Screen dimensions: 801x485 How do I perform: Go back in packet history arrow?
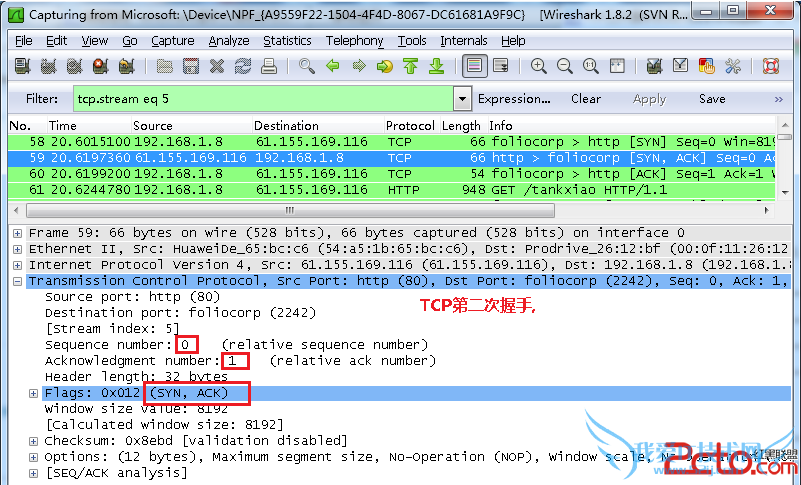[x=333, y=66]
